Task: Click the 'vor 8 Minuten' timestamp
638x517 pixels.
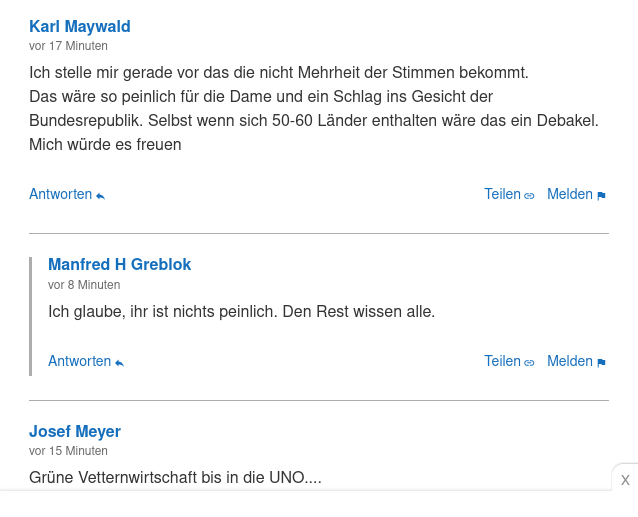Action: pos(84,285)
